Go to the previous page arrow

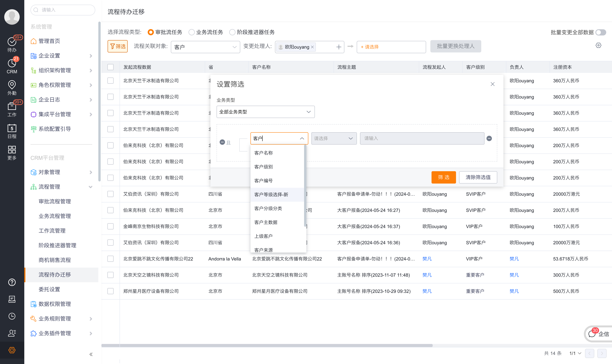click(589, 353)
